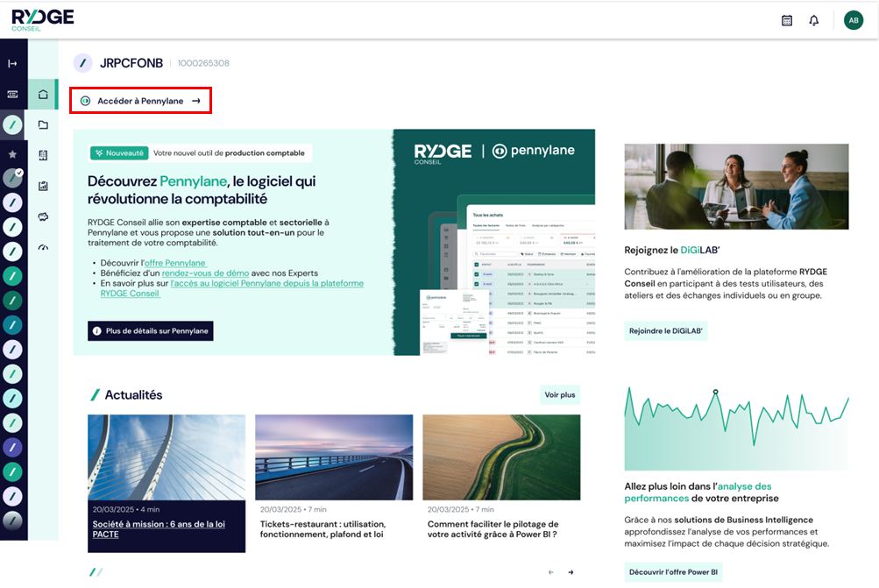Screen dimensions: 879x588
Task: Open link about l'accès au logiciel Pennylane
Action: click(x=232, y=288)
